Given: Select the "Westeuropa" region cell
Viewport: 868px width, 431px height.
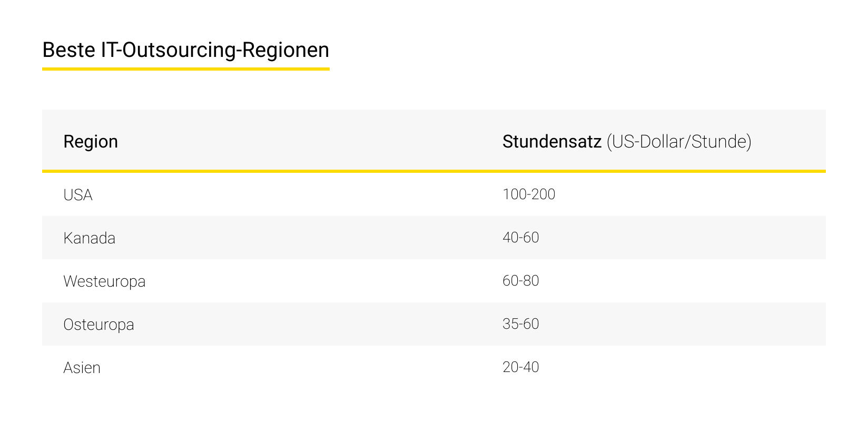Looking at the screenshot, I should coord(104,281).
